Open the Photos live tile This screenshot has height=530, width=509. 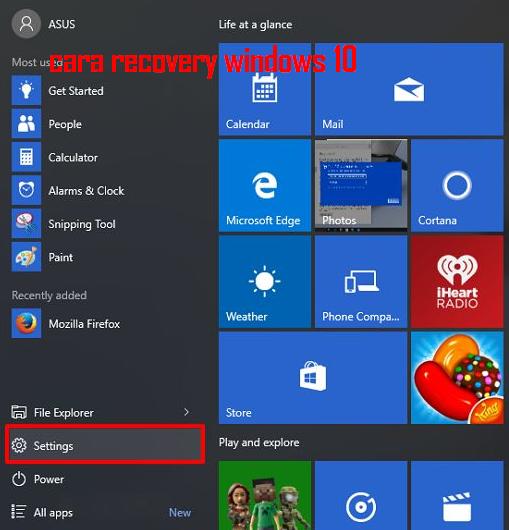click(x=361, y=186)
